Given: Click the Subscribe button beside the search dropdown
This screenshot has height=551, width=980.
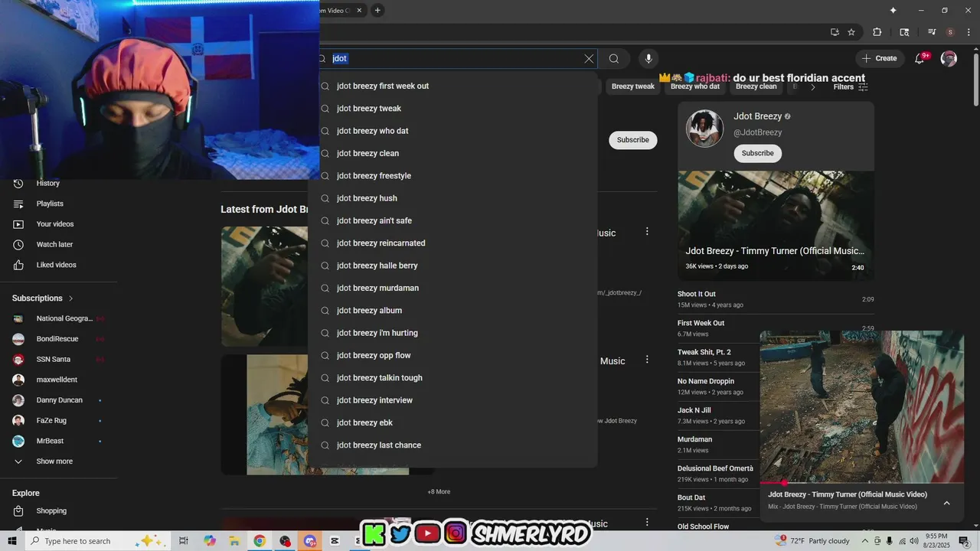Looking at the screenshot, I should pos(632,140).
